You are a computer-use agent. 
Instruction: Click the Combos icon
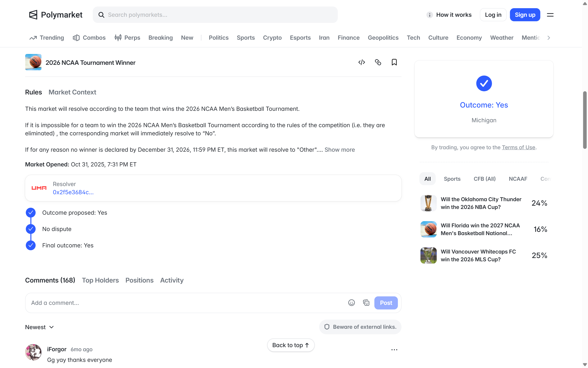[x=76, y=38]
